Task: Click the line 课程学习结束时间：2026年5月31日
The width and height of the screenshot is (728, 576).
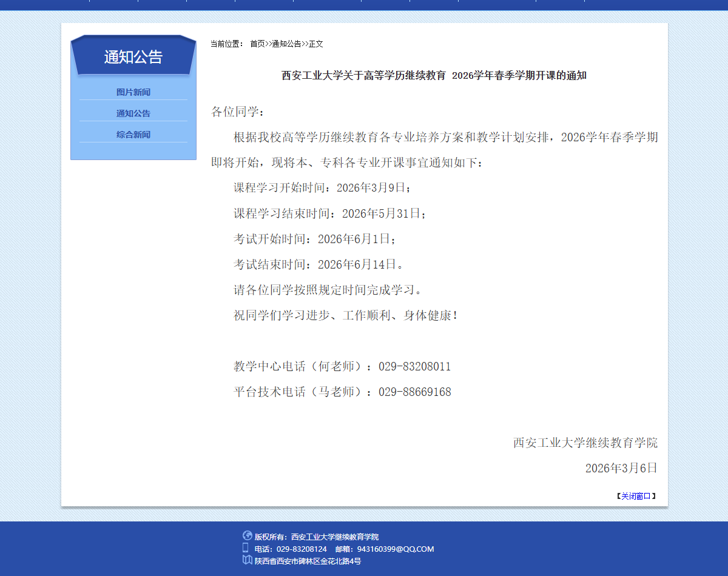Action: [x=331, y=213]
